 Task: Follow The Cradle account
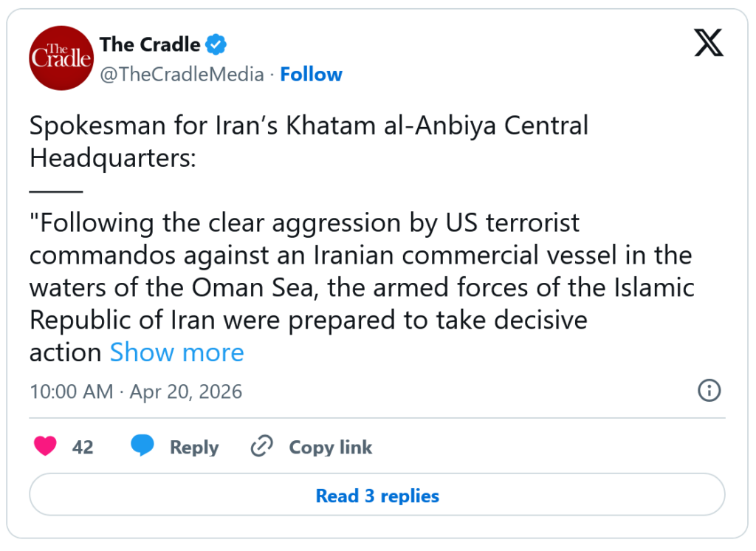pos(311,75)
